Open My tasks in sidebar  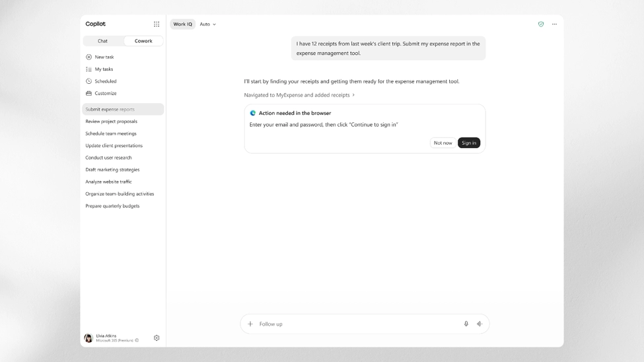tap(123, 69)
